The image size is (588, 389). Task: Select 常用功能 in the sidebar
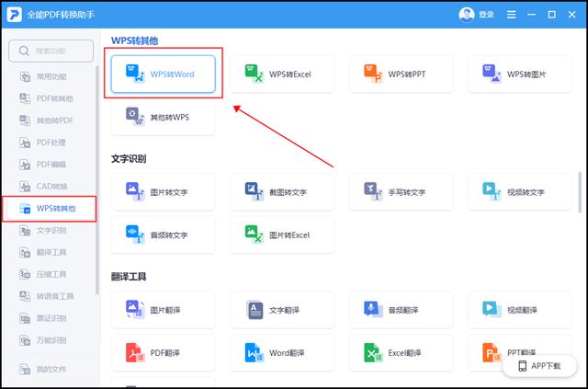click(x=50, y=77)
